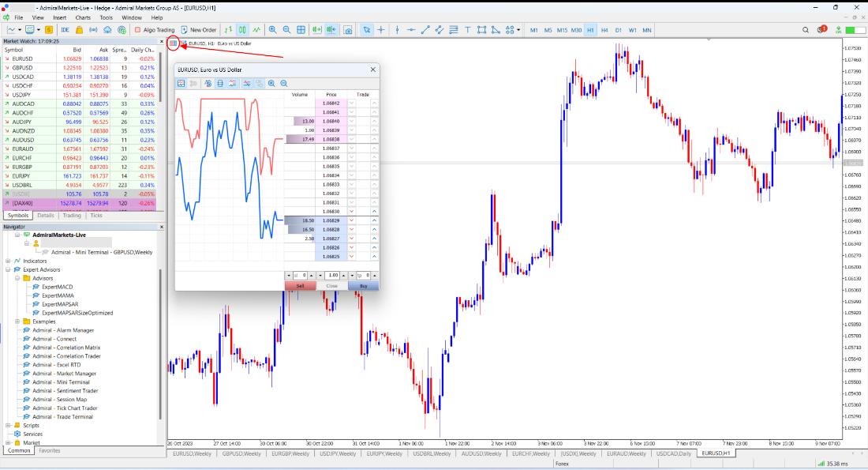Open the VPS cloud hosting icon
This screenshot has width=868, height=470.
click(x=107, y=30)
